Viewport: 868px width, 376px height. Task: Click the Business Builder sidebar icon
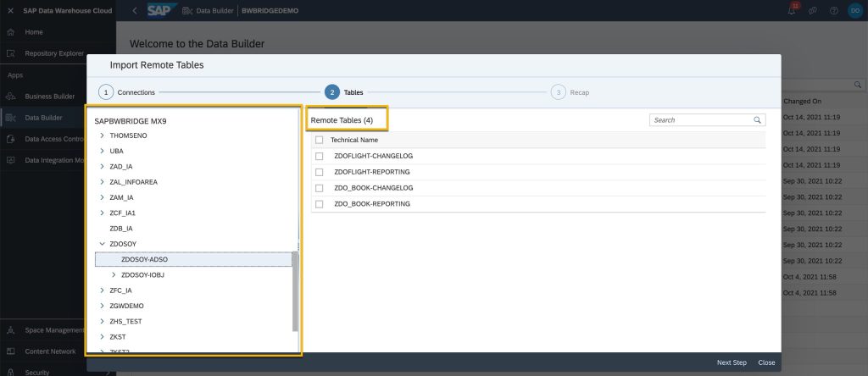pyautogui.click(x=10, y=97)
